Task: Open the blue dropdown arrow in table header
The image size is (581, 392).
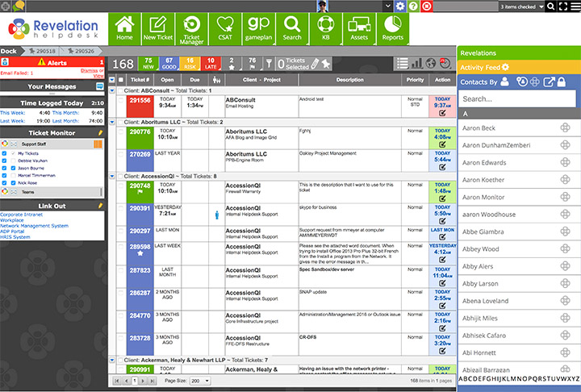Action: coord(112,80)
